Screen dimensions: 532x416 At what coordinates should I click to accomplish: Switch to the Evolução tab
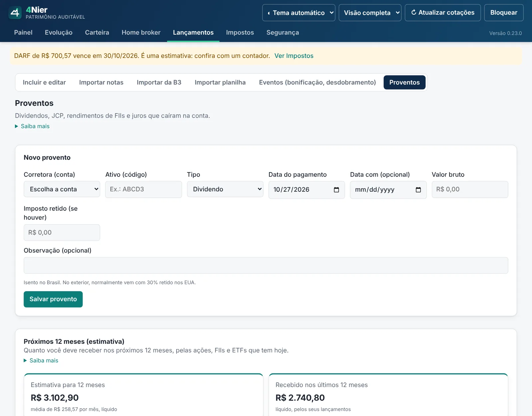59,32
